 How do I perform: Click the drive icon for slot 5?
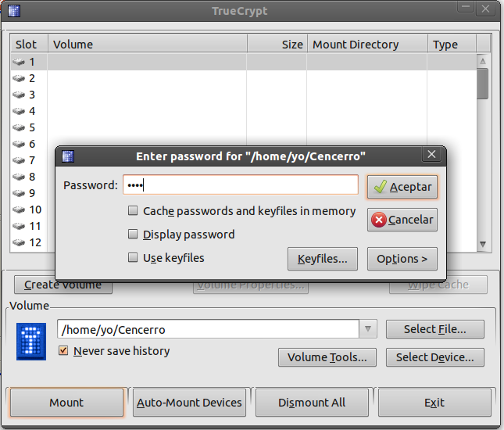[x=20, y=127]
